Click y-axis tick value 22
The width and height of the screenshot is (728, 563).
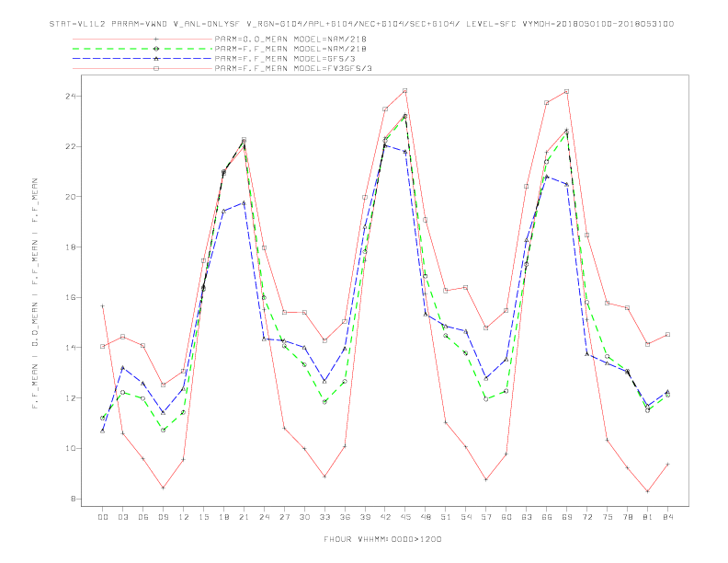(x=70, y=146)
